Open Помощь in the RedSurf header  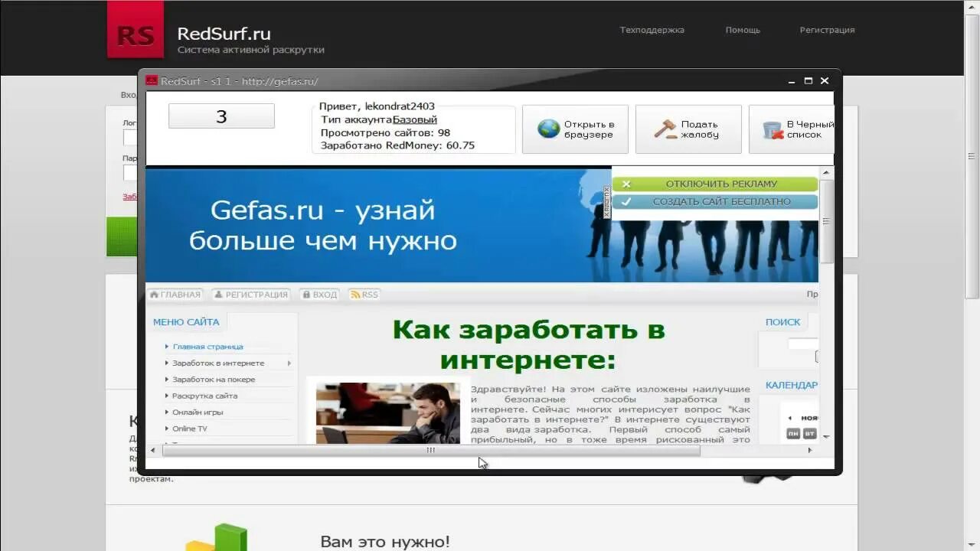point(743,31)
